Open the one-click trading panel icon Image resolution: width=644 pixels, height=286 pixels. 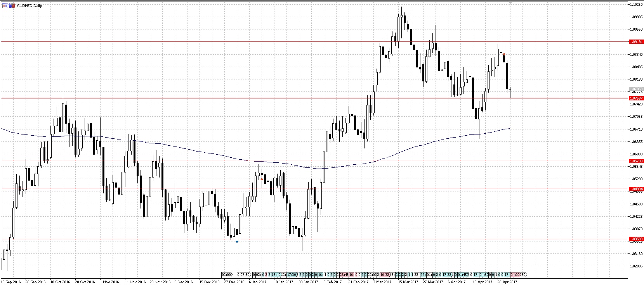(5, 5)
